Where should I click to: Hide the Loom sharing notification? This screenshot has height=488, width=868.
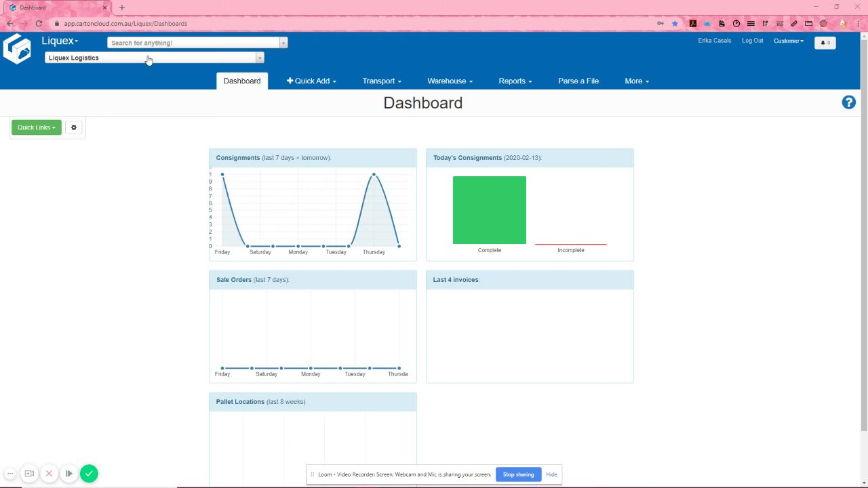551,474
